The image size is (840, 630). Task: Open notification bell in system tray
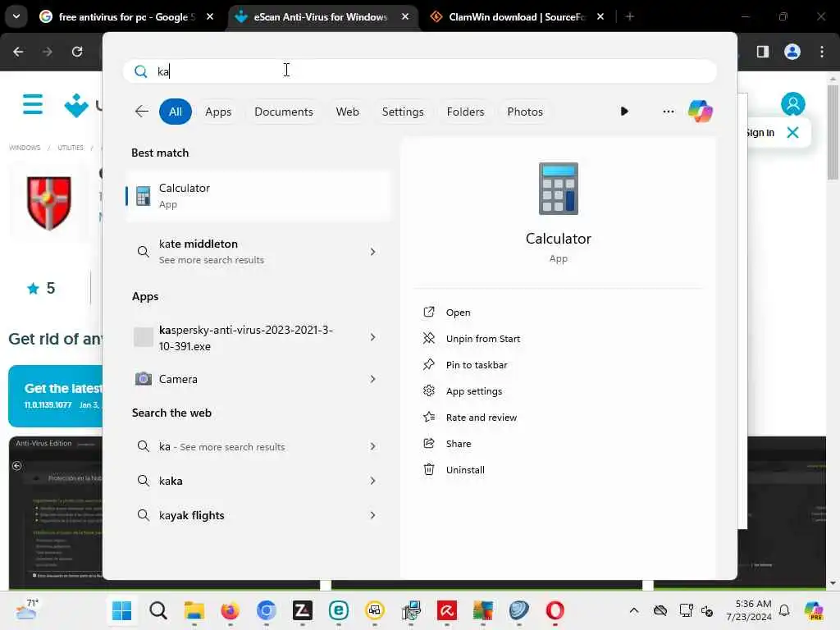click(784, 610)
